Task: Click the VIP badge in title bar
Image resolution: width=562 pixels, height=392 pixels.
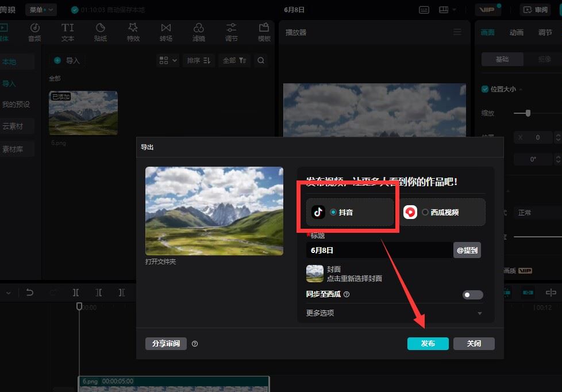Action: point(487,10)
